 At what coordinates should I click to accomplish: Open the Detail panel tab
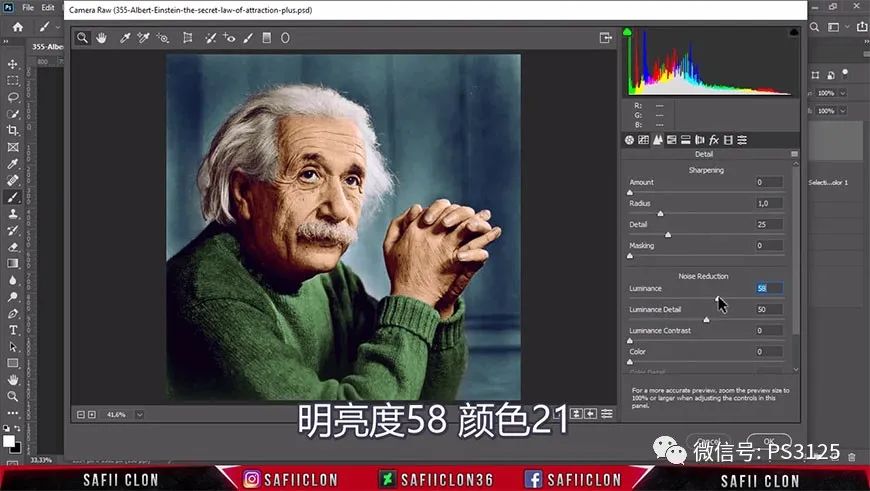pos(657,140)
